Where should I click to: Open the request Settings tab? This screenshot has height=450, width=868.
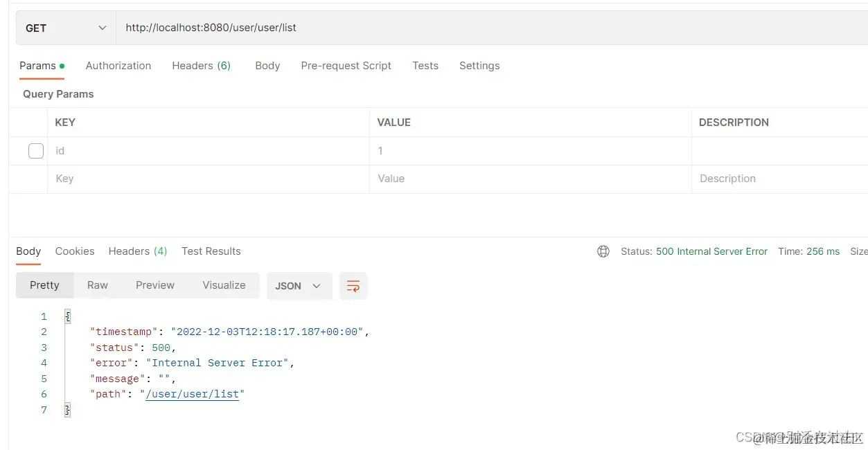pos(479,66)
